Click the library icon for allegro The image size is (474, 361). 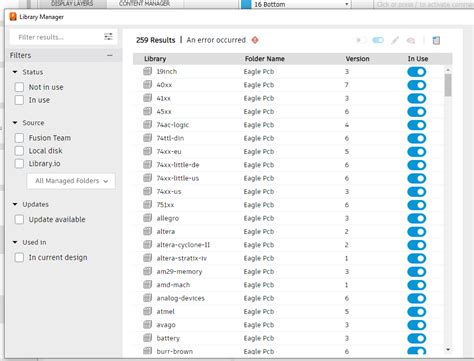[x=147, y=218]
